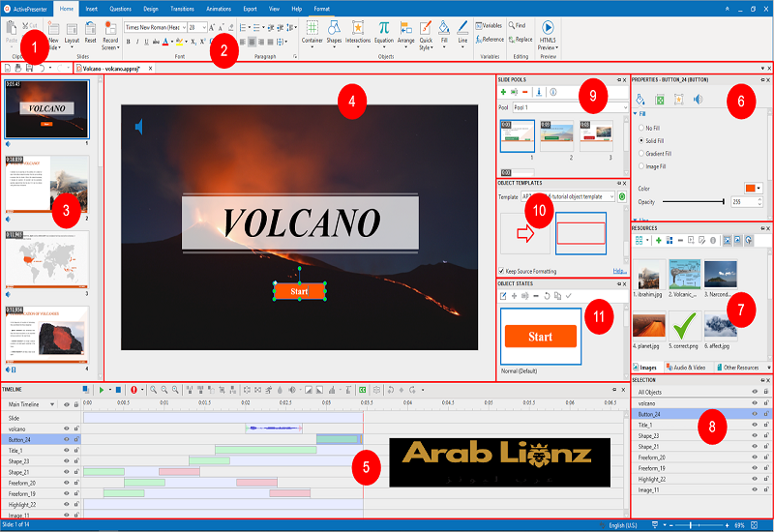
Task: Hide Shape_23 in the timeline
Action: tap(66, 461)
